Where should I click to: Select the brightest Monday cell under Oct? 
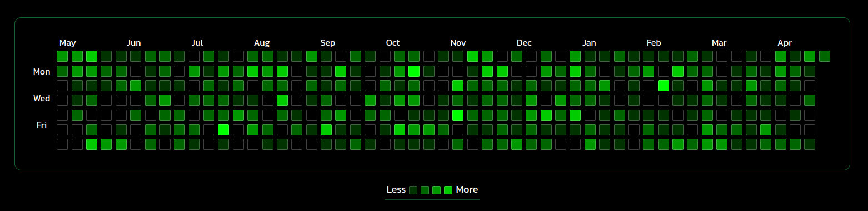[x=413, y=71]
